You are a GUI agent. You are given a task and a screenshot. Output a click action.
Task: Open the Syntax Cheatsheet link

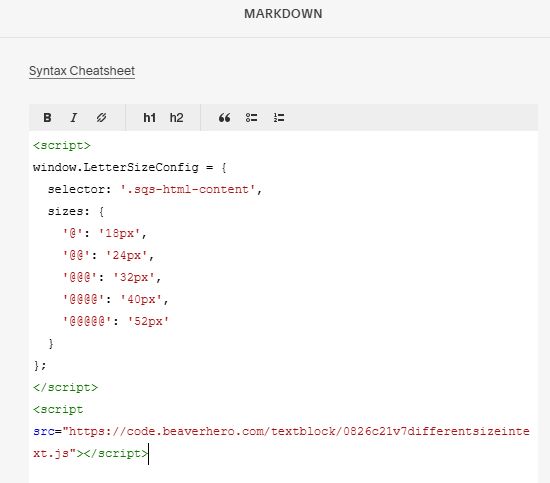(x=82, y=71)
